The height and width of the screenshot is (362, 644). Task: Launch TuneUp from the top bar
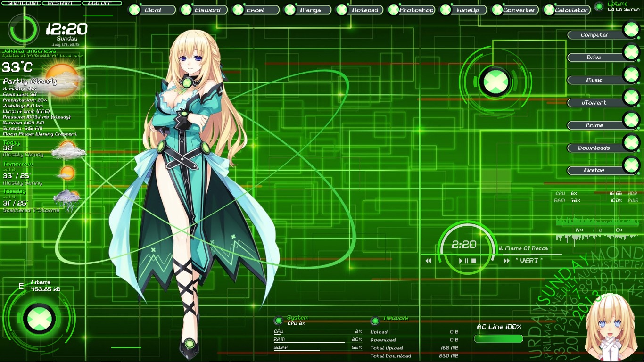pyautogui.click(x=469, y=10)
